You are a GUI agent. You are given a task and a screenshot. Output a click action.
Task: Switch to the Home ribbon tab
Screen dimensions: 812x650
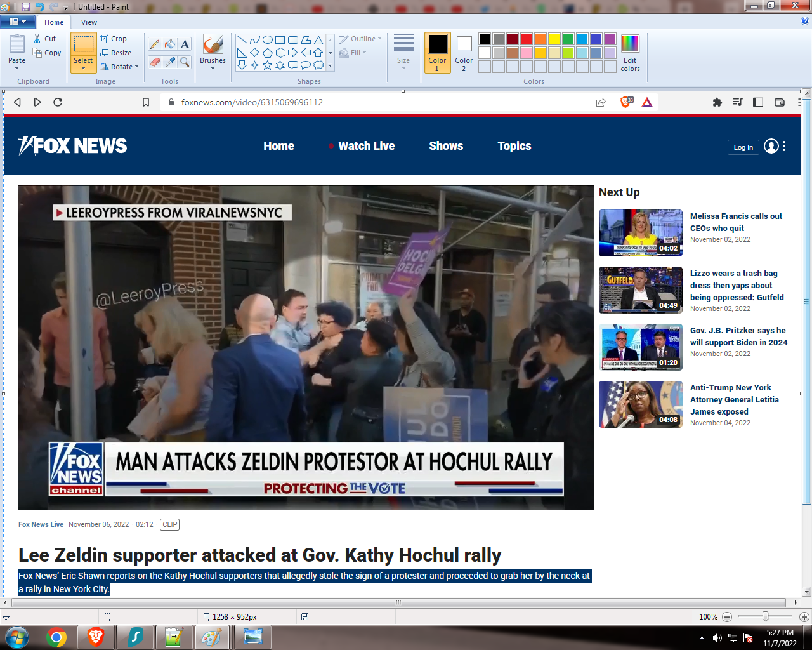pyautogui.click(x=54, y=22)
